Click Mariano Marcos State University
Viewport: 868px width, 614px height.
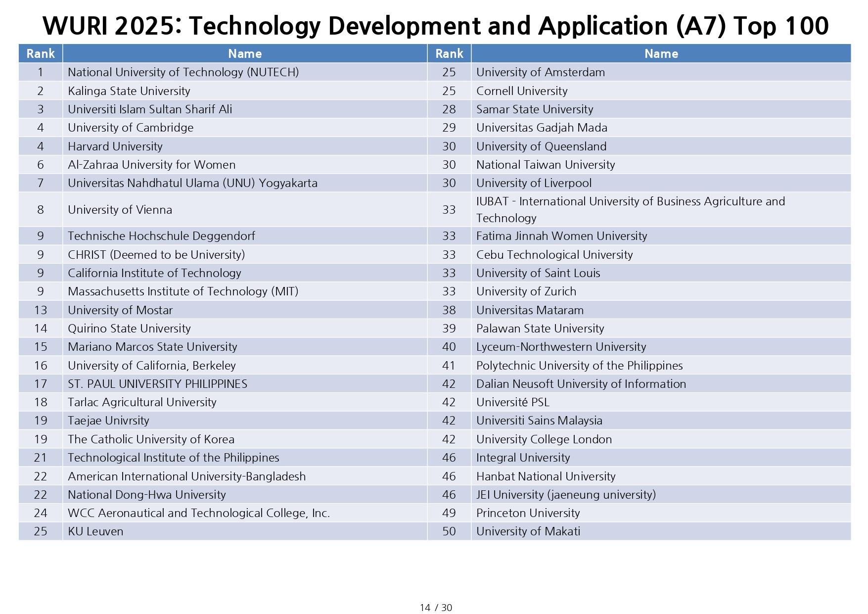[x=152, y=347]
